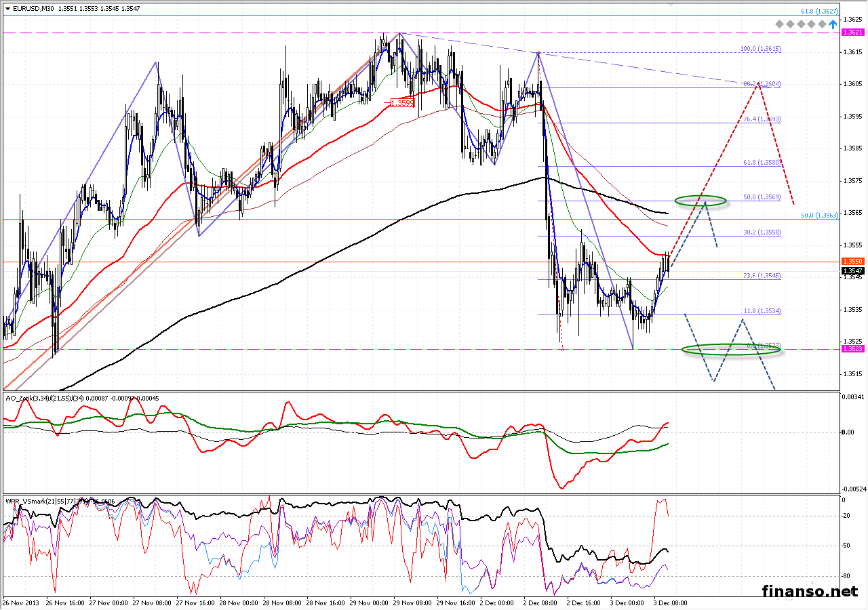Image resolution: width=868 pixels, height=610 pixels.
Task: Click the first gray diamond marker
Action: [x=781, y=24]
